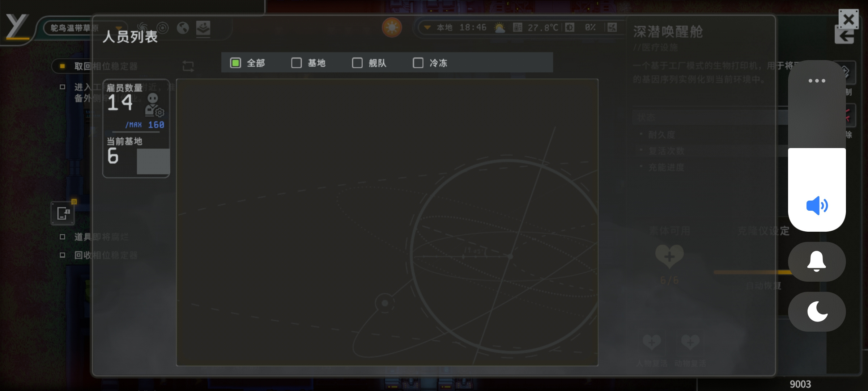This screenshot has height=391, width=868.
Task: Open 克隆仪设定 settings
Action: click(763, 231)
